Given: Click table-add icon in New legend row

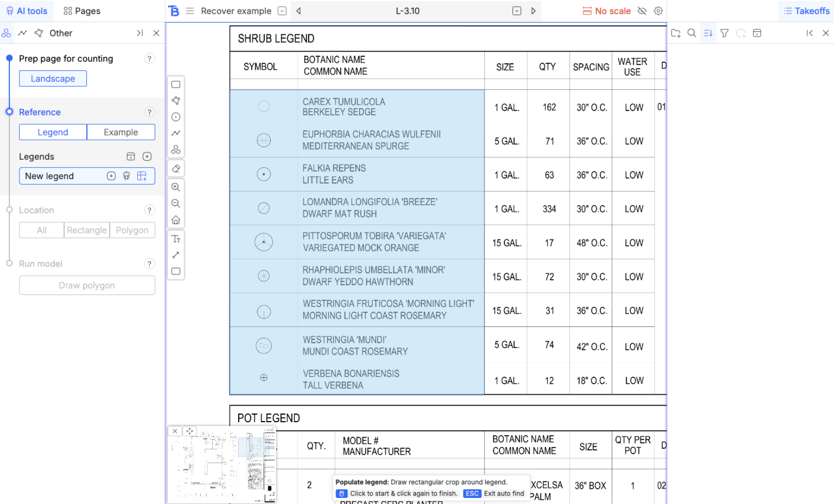Looking at the screenshot, I should tap(142, 176).
